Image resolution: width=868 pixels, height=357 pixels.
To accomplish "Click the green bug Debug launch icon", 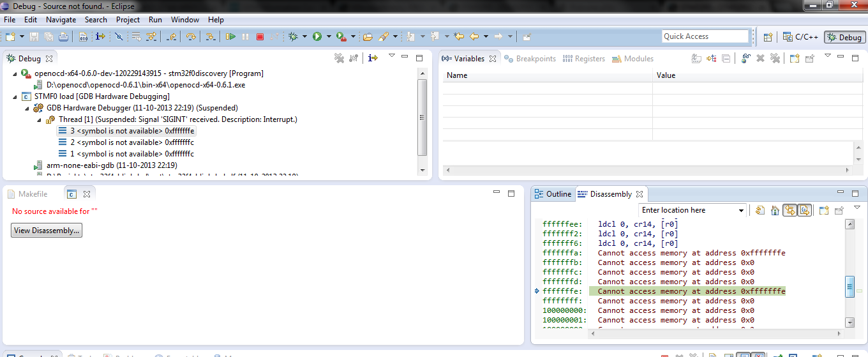I will pyautogui.click(x=293, y=36).
